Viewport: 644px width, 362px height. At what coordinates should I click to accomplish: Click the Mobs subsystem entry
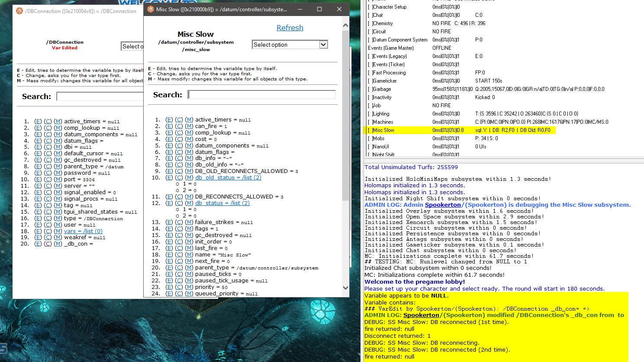pyautogui.click(x=378, y=138)
